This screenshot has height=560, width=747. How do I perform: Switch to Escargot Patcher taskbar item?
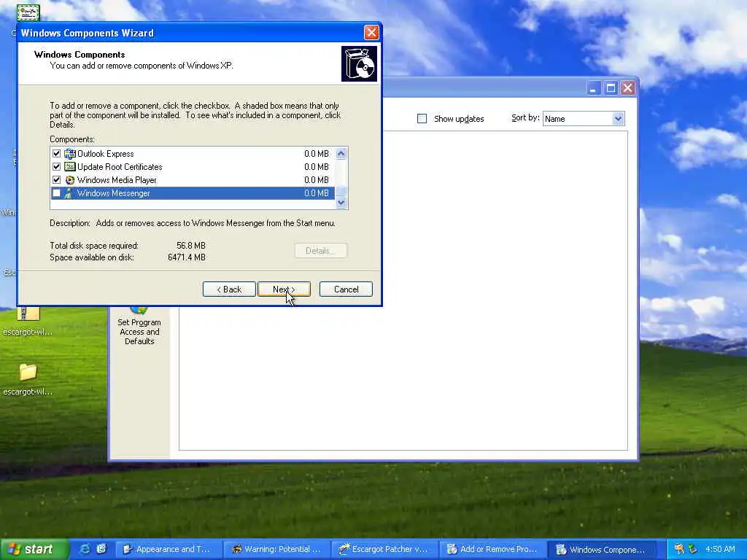pyautogui.click(x=384, y=549)
